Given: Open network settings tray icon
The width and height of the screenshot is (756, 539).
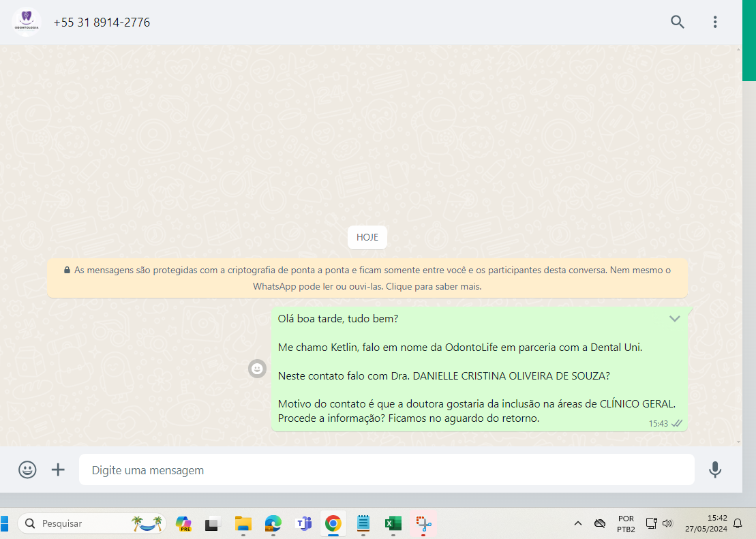Looking at the screenshot, I should click(652, 523).
